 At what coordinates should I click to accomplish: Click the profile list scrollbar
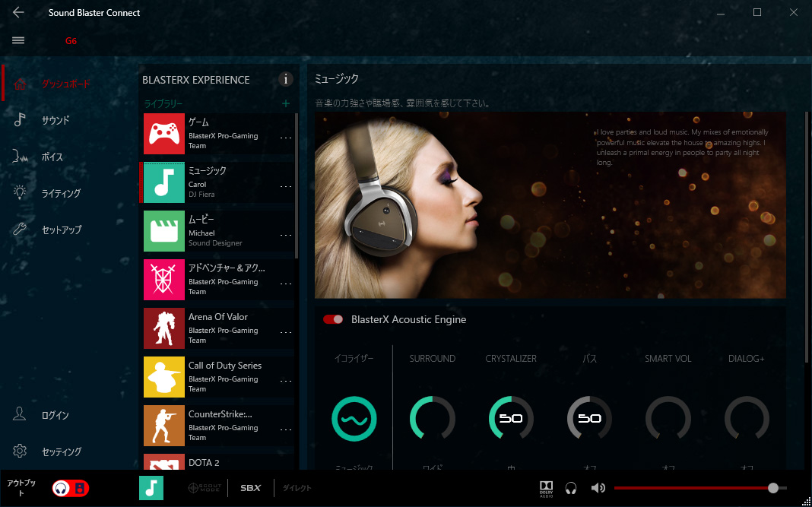(x=297, y=186)
